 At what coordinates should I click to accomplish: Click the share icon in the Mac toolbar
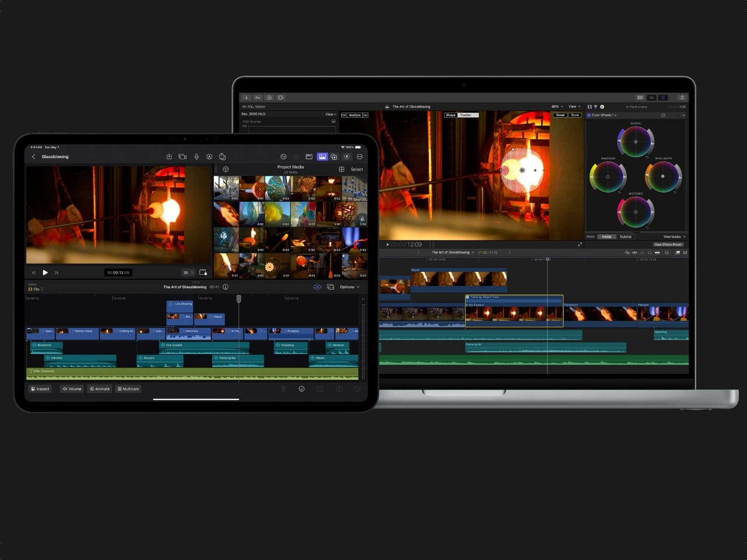tap(682, 97)
